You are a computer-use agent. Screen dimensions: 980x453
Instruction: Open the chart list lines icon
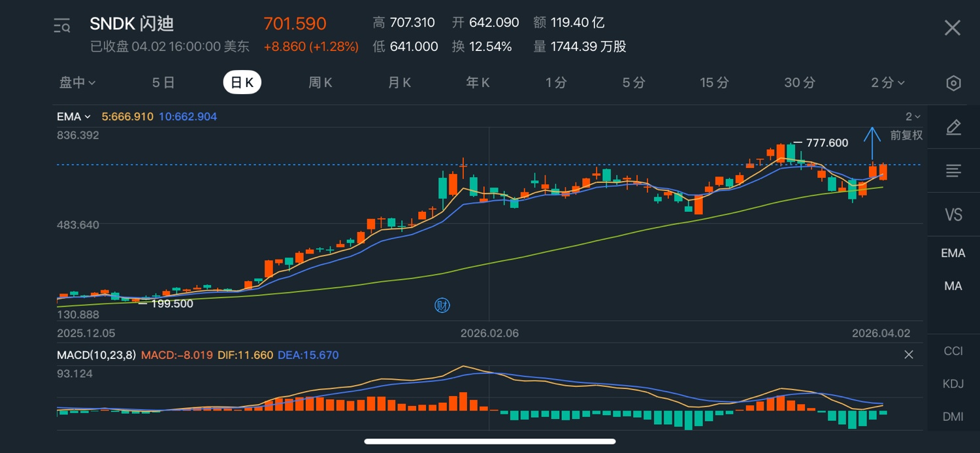point(953,171)
